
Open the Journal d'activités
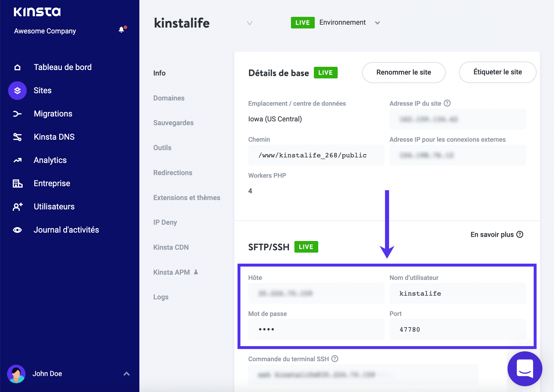66,229
